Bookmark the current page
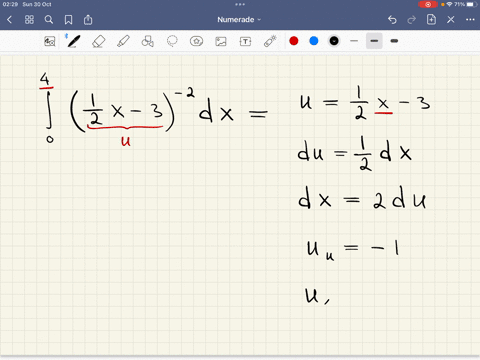This screenshot has width=480, height=360. [x=68, y=20]
